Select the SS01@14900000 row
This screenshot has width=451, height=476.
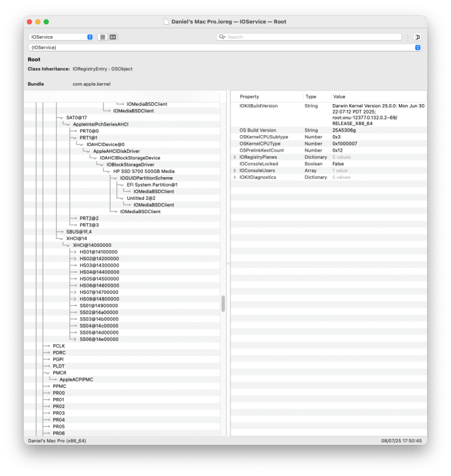122,306
